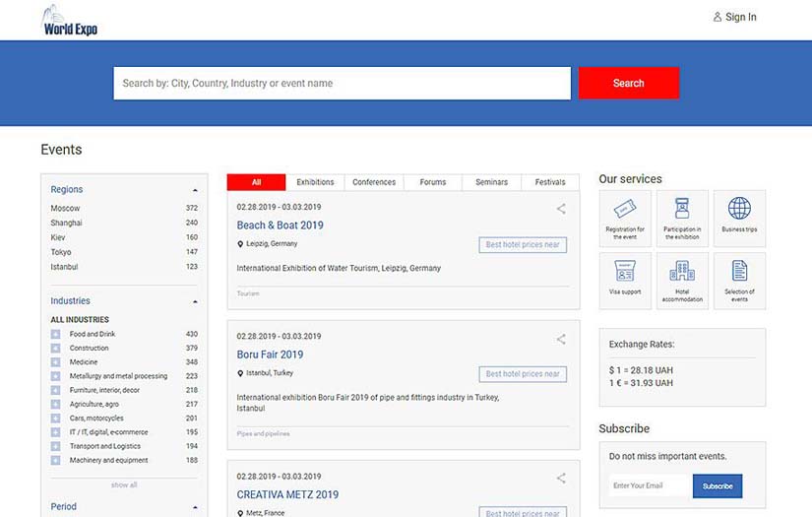Switch to the Forums tab
This screenshot has width=812, height=517.
pos(433,182)
